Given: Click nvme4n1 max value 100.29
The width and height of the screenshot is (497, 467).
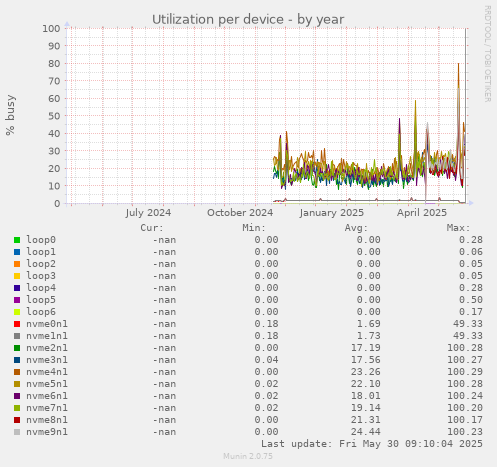Looking at the screenshot, I should pyautogui.click(x=465, y=372).
